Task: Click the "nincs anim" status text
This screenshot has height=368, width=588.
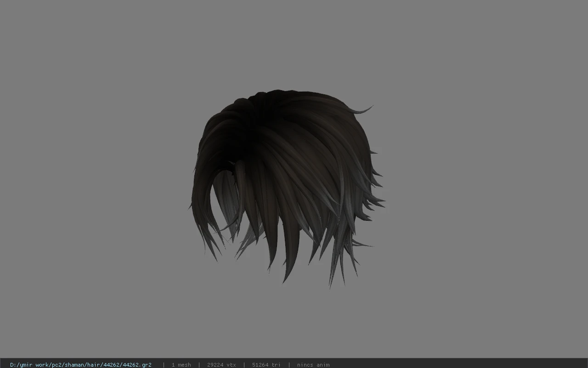Action: [x=313, y=365]
